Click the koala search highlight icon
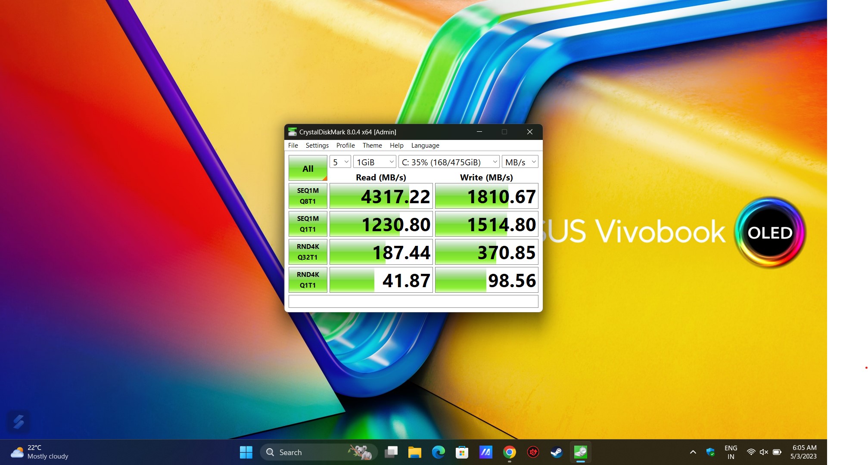The height and width of the screenshot is (465, 868). coord(361,452)
